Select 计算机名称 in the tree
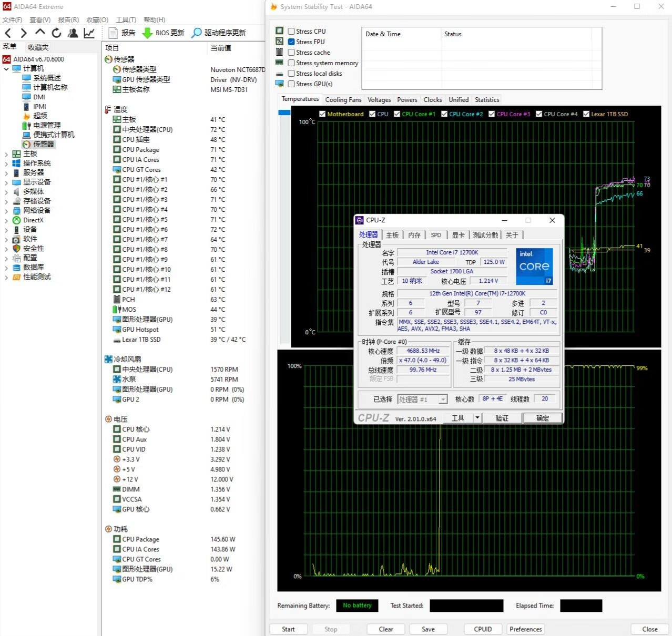This screenshot has width=672, height=636. coord(50,87)
